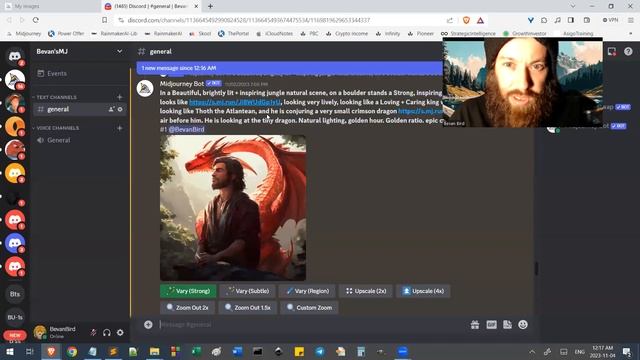
Task: Click the Vary (Region) button
Action: [x=307, y=291]
